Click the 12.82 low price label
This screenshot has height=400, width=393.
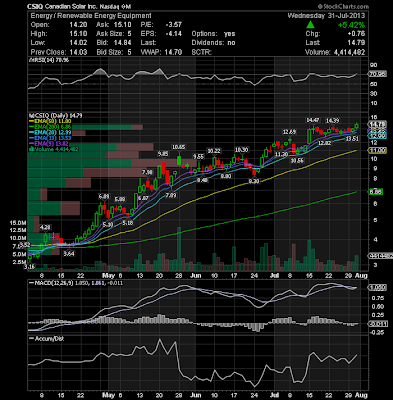click(x=325, y=143)
